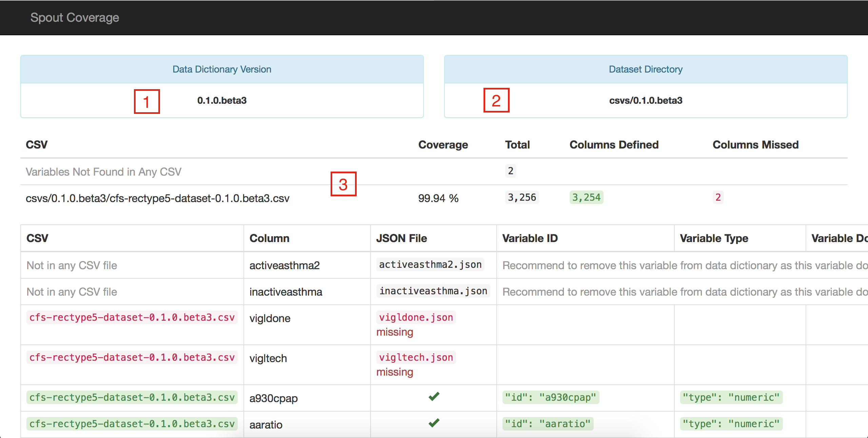The height and width of the screenshot is (438, 868).
Task: Click the 0.1.0.beta3 version value
Action: [x=222, y=100]
